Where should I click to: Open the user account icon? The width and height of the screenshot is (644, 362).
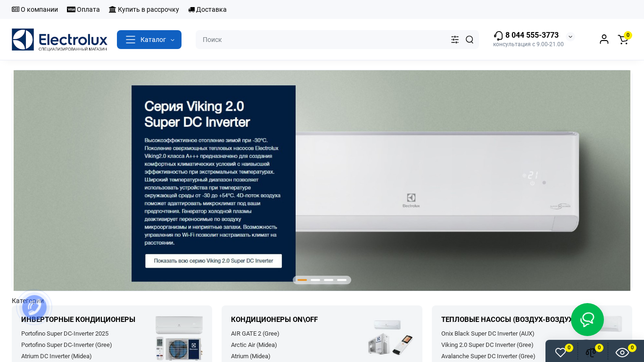tap(604, 39)
